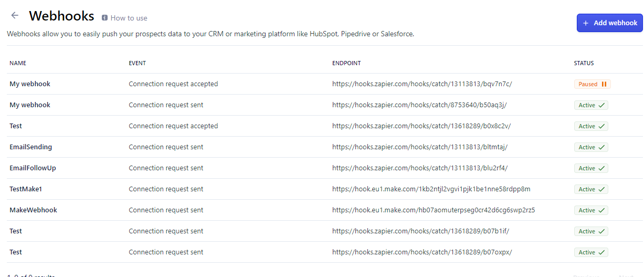Click the Webhooks page heading
The width and height of the screenshot is (644, 277).
[x=61, y=16]
